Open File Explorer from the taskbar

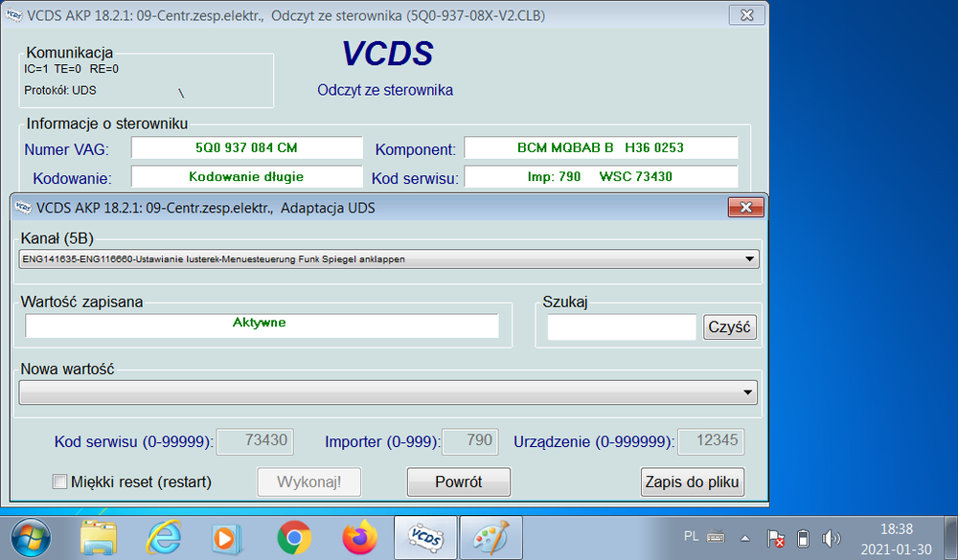[x=99, y=538]
